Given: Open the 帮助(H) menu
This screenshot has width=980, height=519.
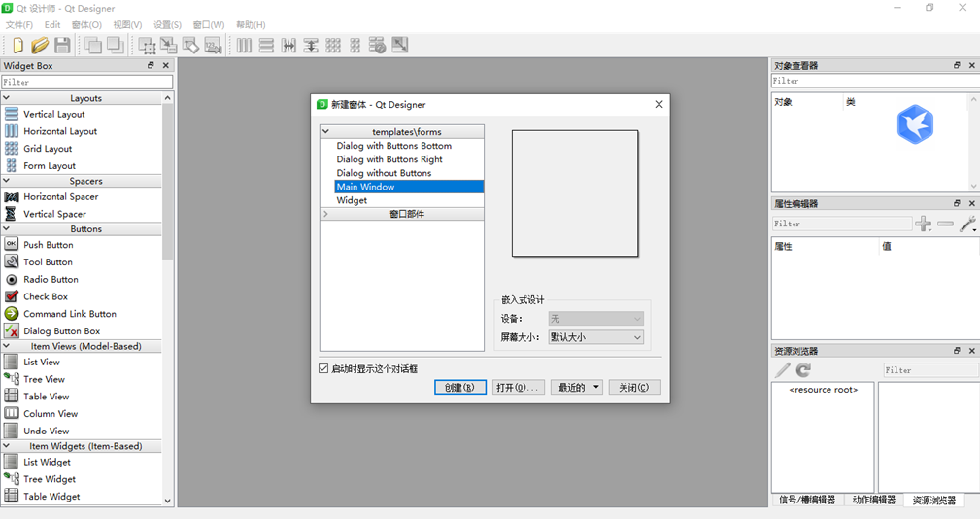Looking at the screenshot, I should click(x=251, y=25).
